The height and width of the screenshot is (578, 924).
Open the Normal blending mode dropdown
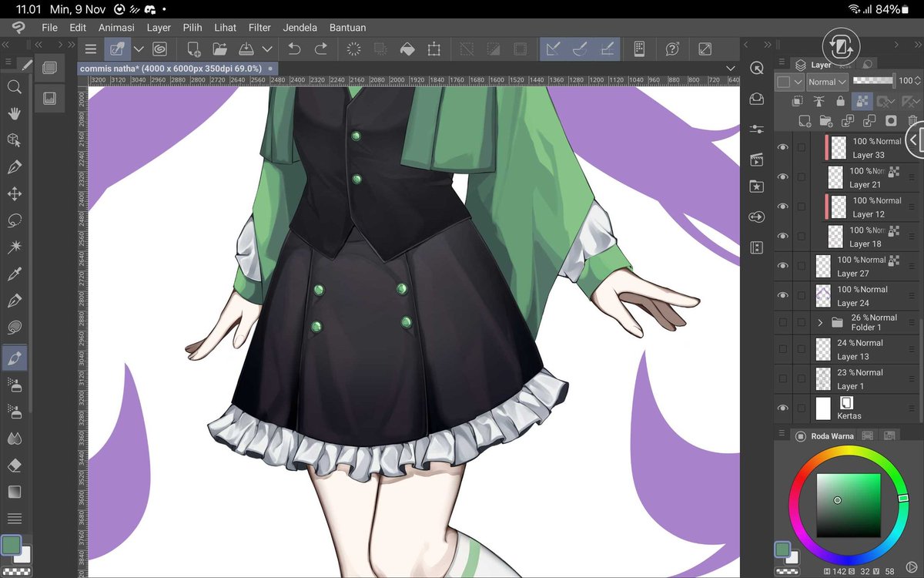(827, 81)
